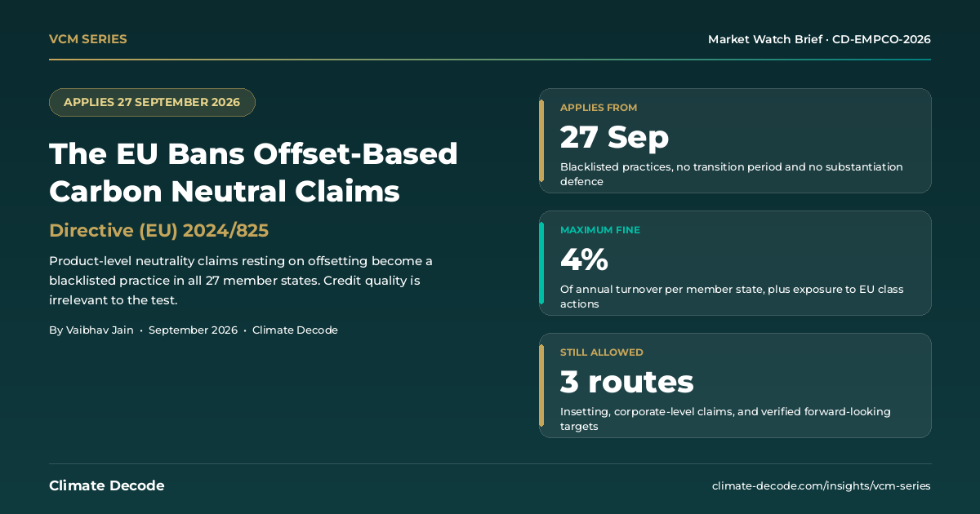Viewport: 980px width, 514px height.
Task: Click the Blacklisted practices, no transition period description
Action: click(x=732, y=174)
